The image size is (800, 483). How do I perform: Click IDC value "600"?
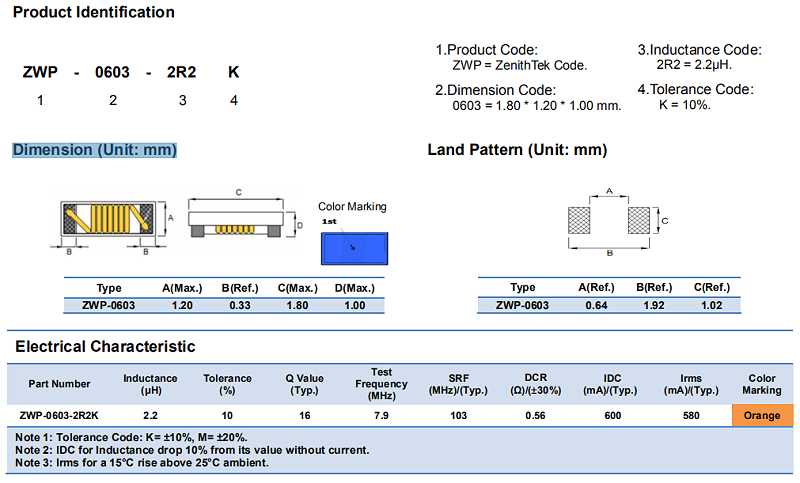612,416
